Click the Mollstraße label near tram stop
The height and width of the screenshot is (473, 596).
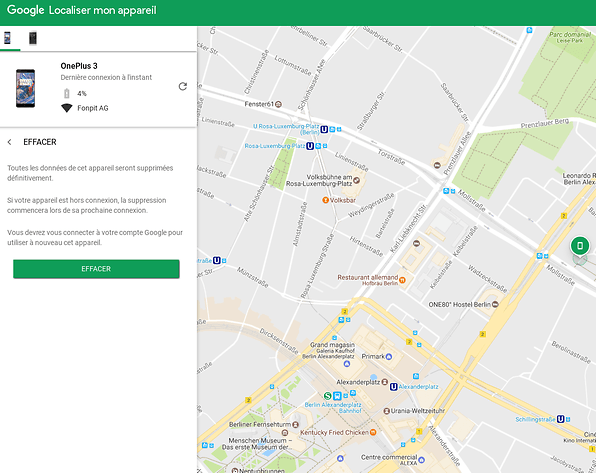(471, 200)
